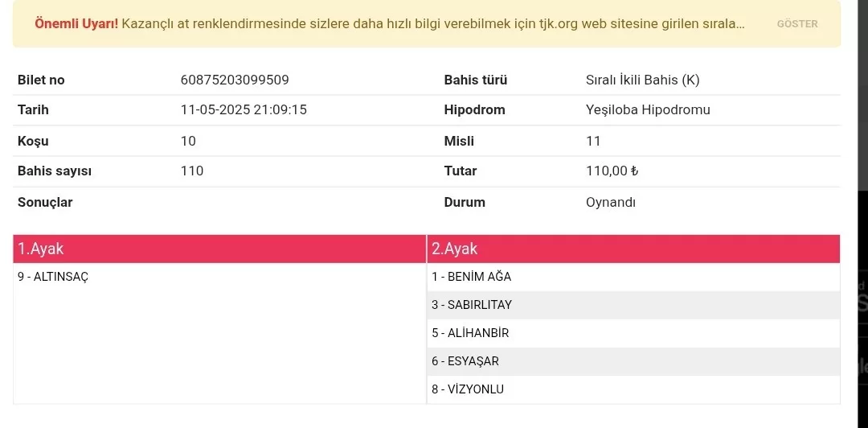Click the Yeşiloba Hipodromu text
This screenshot has height=428, width=868.
[x=648, y=109]
